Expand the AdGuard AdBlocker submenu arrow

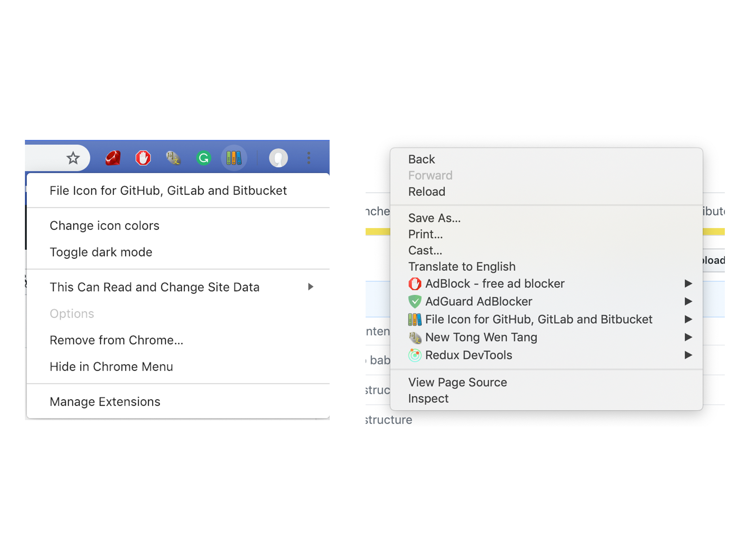click(x=688, y=302)
